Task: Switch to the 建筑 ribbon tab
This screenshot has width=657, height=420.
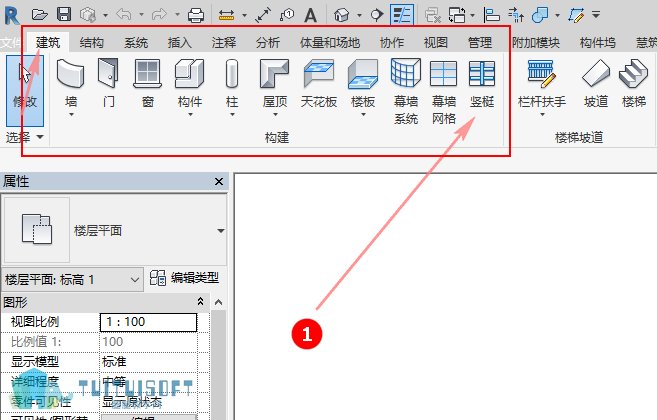Action: (48, 42)
